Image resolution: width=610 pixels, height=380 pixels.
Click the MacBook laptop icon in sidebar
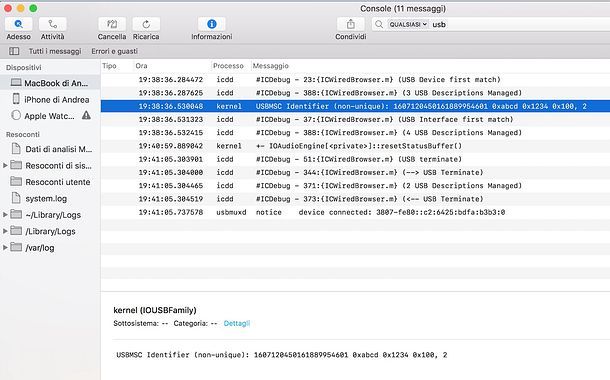click(x=16, y=82)
